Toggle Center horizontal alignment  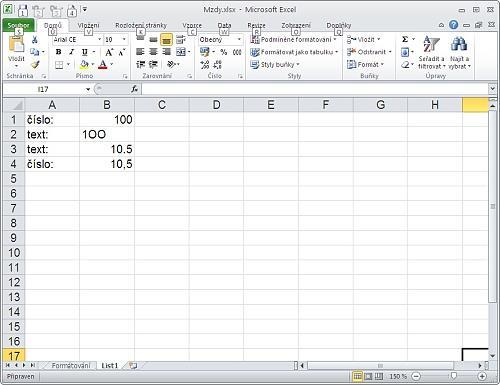coord(153,52)
